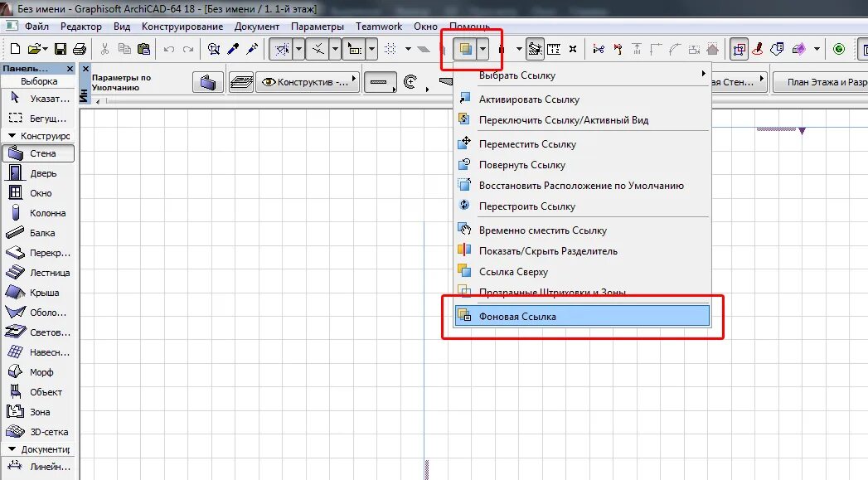
Task: Click the pen and ellipse markup icon
Action: (757, 49)
